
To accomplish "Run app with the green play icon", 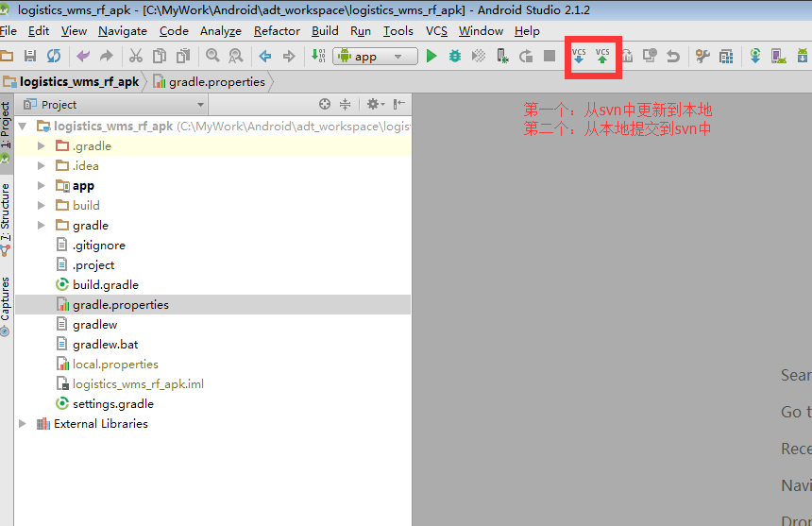I will point(431,56).
